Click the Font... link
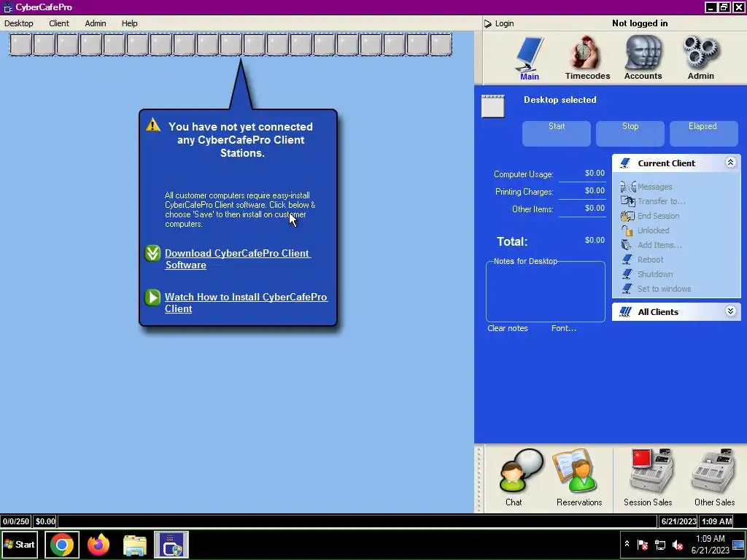The image size is (747, 560). pyautogui.click(x=564, y=328)
